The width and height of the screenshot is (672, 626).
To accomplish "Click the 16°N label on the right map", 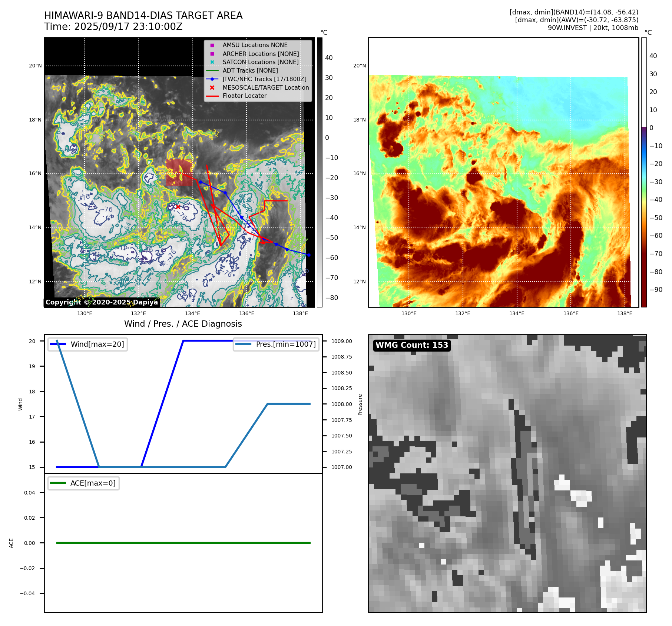I will click(360, 173).
